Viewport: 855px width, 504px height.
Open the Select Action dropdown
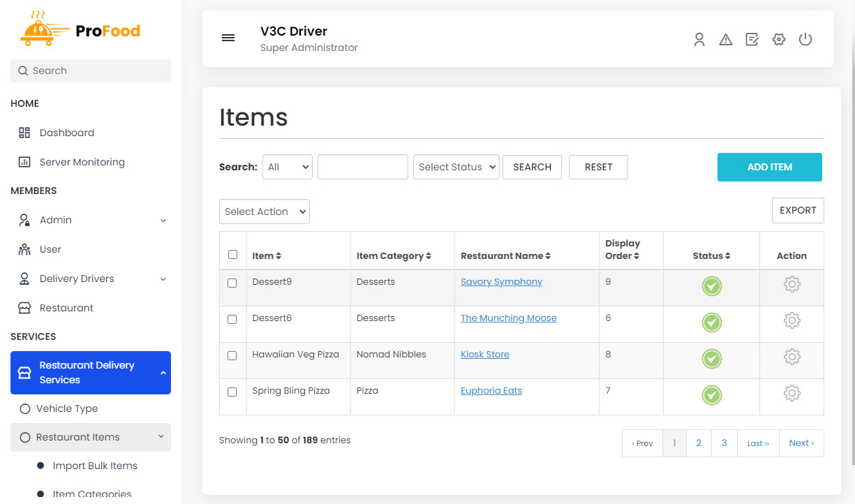tap(264, 212)
